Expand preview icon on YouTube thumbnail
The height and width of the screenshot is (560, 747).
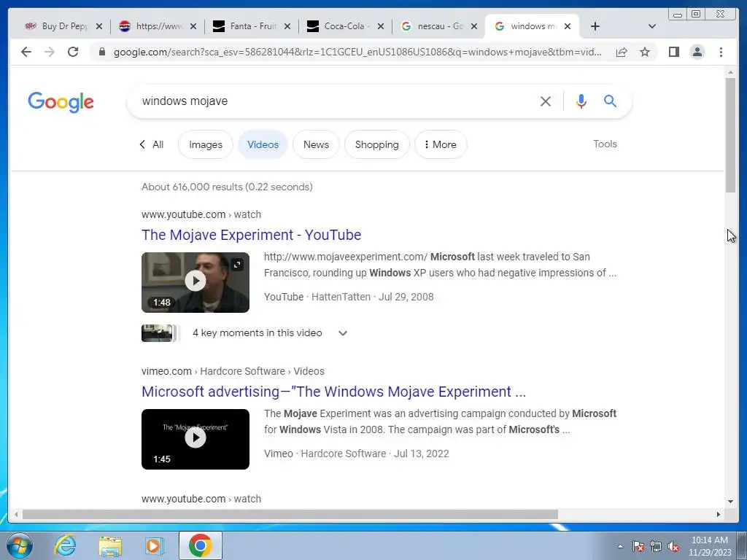[237, 264]
